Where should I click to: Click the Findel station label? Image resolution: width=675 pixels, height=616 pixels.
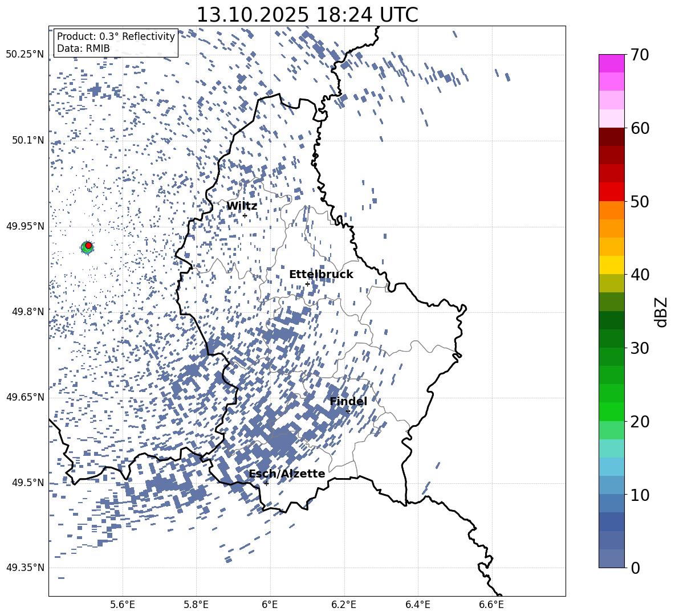tap(348, 401)
